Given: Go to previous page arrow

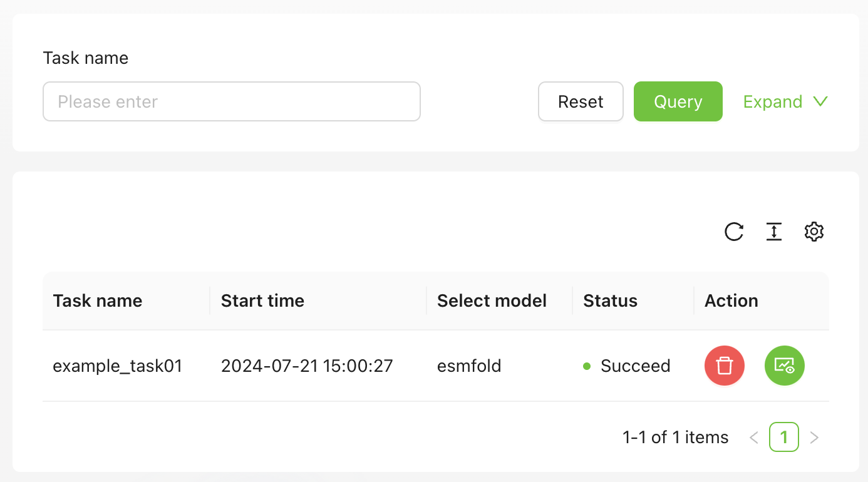Looking at the screenshot, I should coord(754,438).
